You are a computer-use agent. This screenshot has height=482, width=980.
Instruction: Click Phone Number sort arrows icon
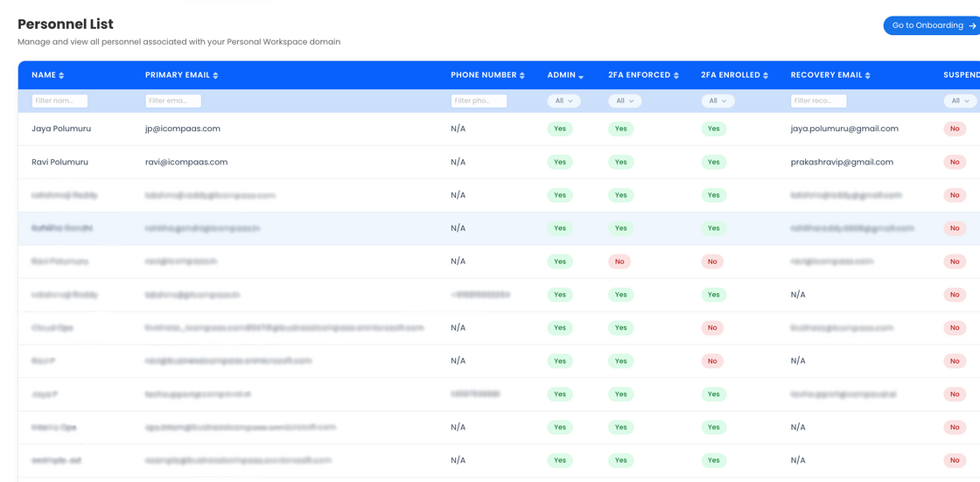(522, 76)
